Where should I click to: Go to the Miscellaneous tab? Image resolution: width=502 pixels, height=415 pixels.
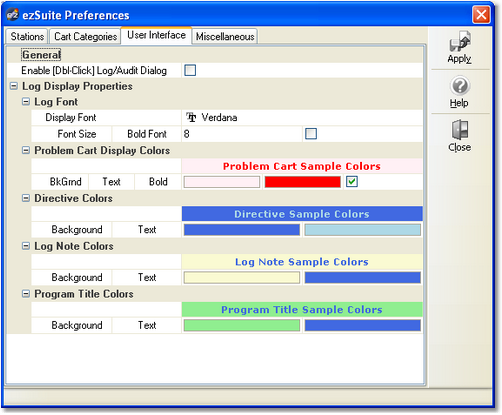click(225, 36)
